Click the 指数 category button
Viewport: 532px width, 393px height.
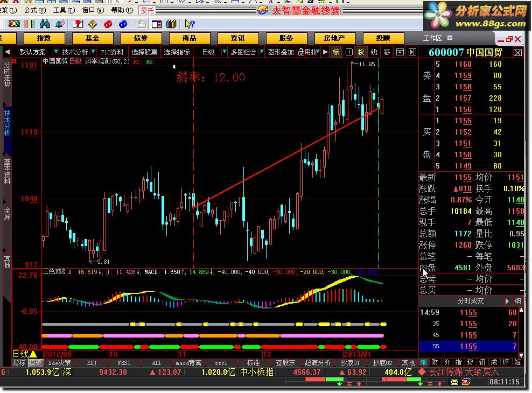(44, 38)
